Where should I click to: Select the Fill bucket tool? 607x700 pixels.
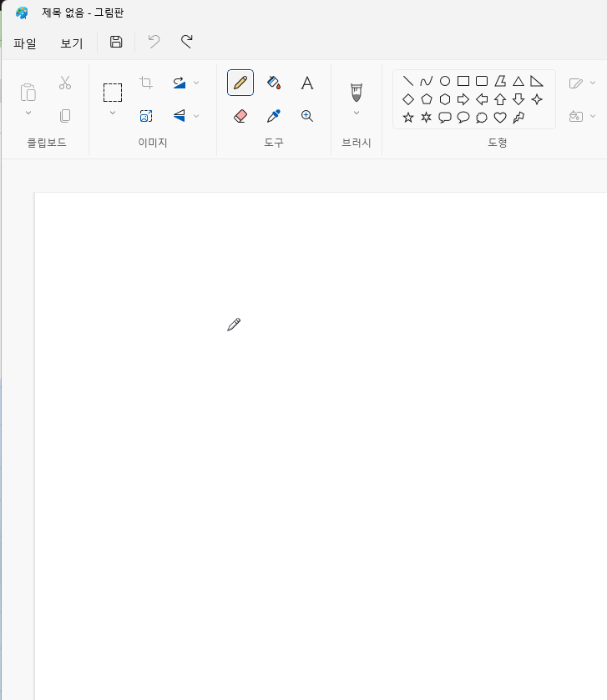(274, 83)
